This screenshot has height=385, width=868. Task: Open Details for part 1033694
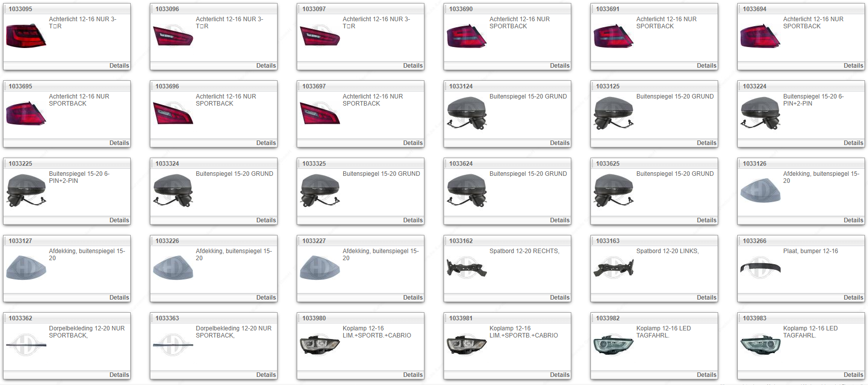pyautogui.click(x=853, y=66)
